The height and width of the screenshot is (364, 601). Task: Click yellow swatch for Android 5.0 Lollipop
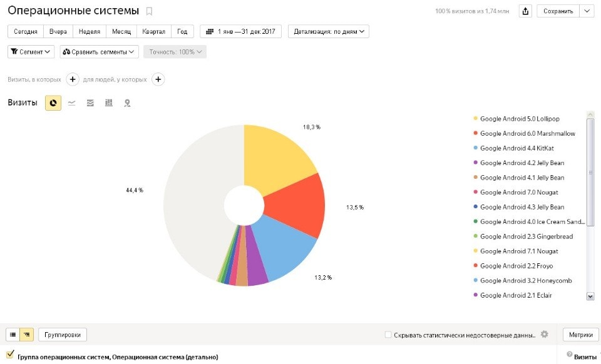(476, 118)
